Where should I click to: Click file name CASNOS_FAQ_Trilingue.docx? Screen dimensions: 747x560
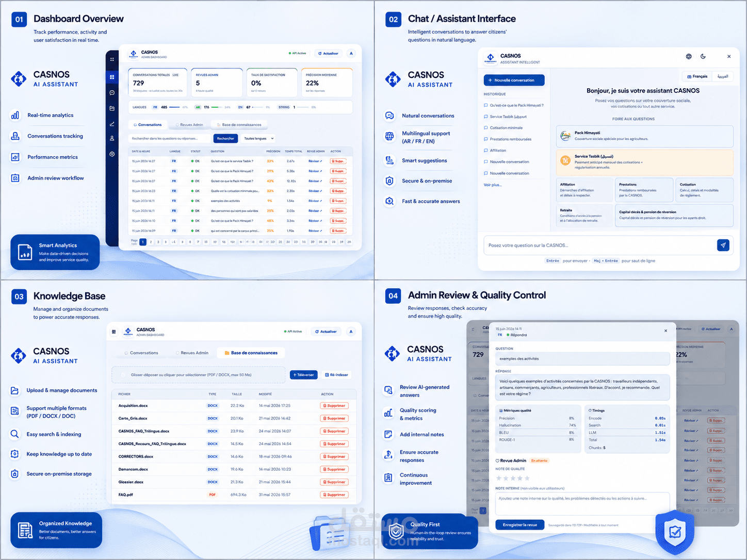pyautogui.click(x=144, y=431)
